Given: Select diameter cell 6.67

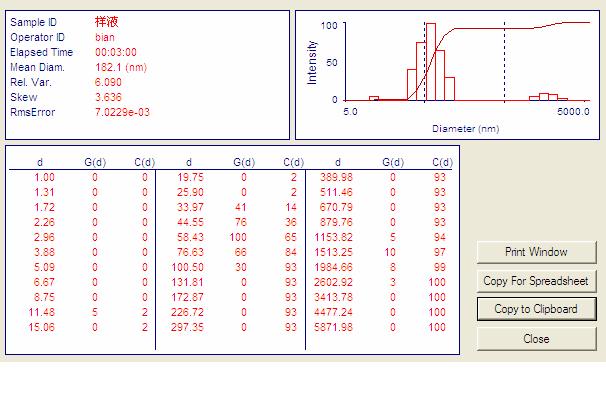Looking at the screenshot, I should click(44, 282).
